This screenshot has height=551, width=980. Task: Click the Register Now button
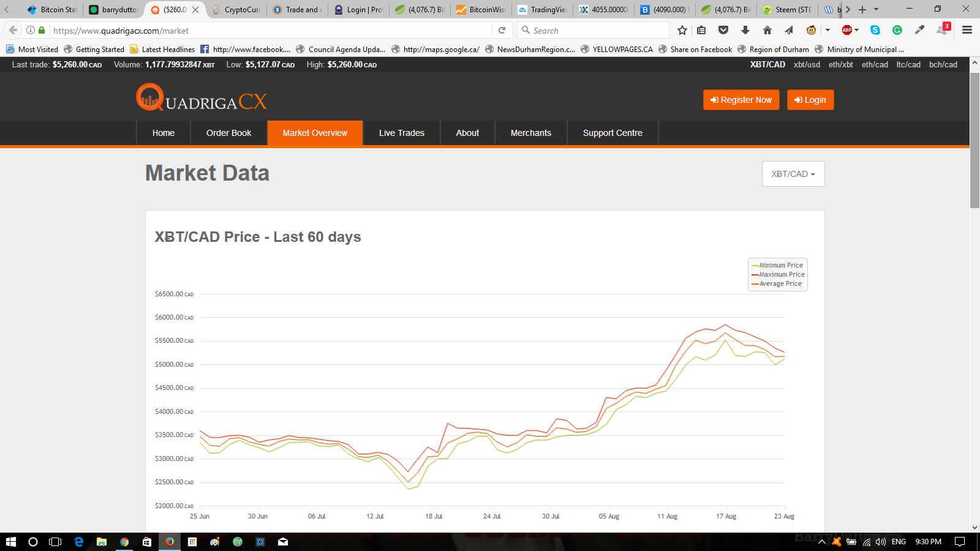pos(741,100)
